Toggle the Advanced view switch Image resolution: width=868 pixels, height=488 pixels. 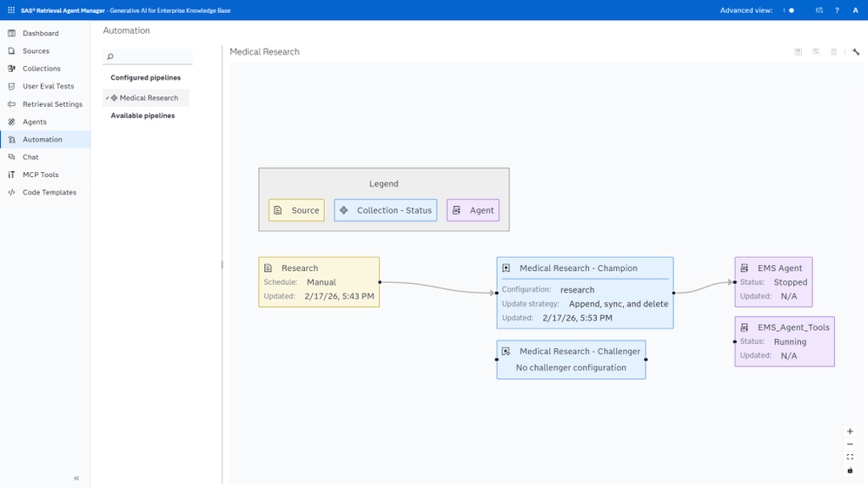(x=789, y=10)
